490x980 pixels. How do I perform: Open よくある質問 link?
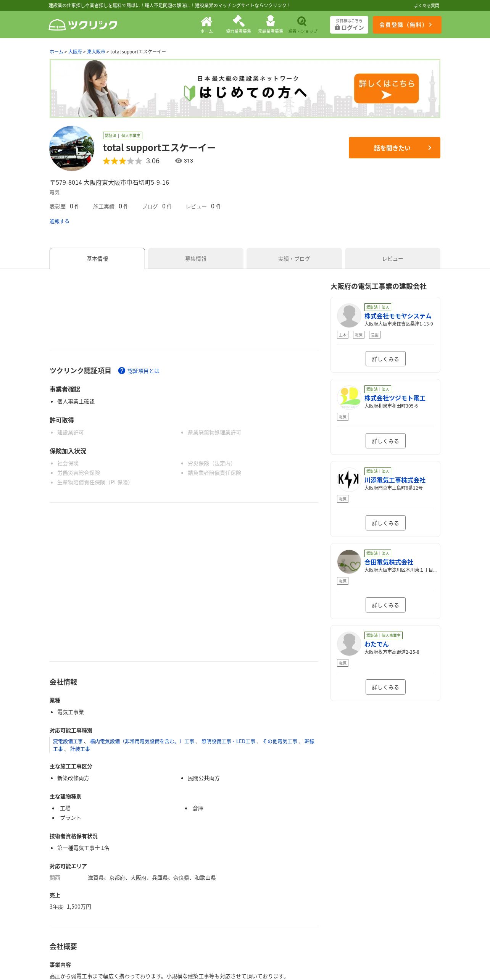pyautogui.click(x=427, y=5)
